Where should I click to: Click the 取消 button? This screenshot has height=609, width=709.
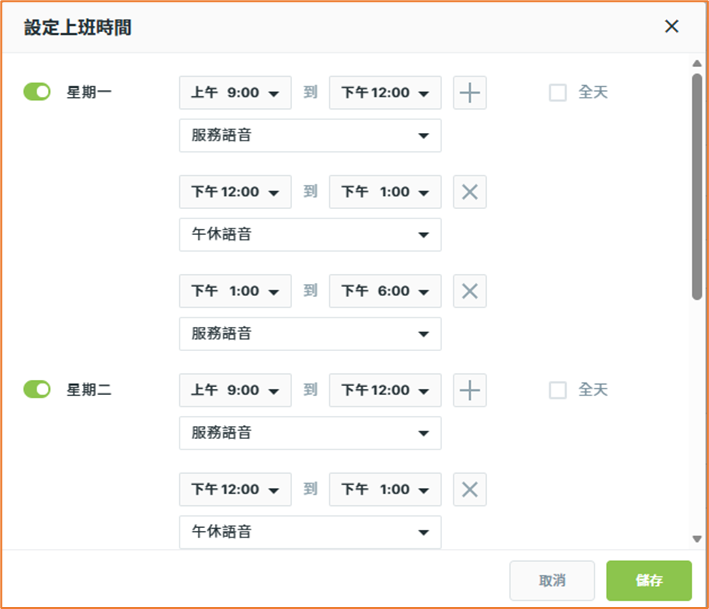coord(552,580)
